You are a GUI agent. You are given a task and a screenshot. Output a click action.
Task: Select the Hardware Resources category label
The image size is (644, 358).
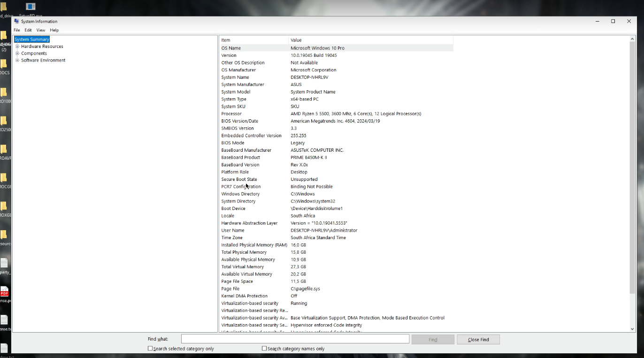(42, 47)
